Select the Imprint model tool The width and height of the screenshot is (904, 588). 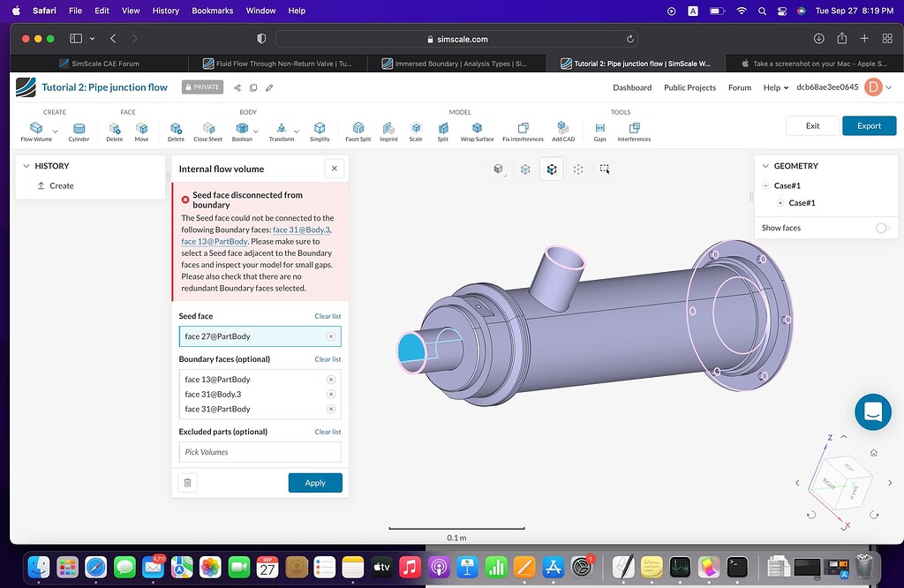388,127
